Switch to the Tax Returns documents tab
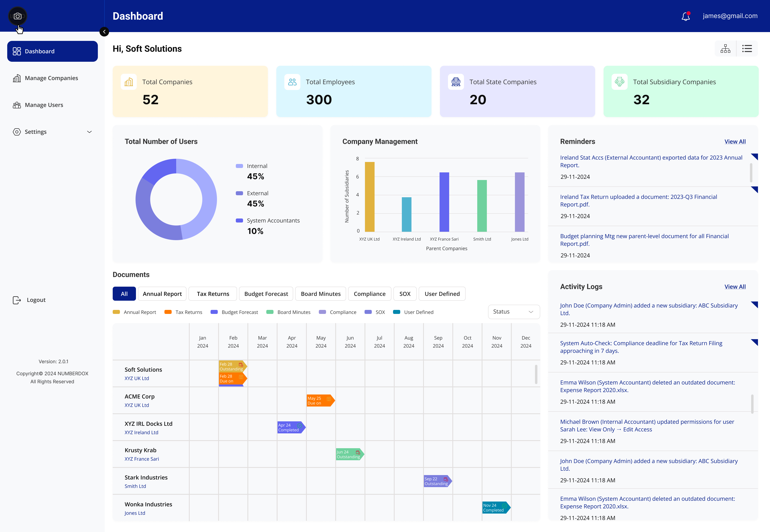770x532 pixels. [212, 294]
